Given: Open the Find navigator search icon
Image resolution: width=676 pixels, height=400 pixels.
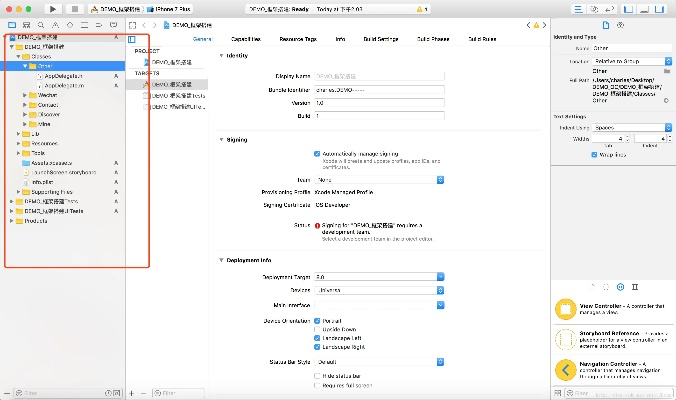Looking at the screenshot, I should click(x=39, y=23).
